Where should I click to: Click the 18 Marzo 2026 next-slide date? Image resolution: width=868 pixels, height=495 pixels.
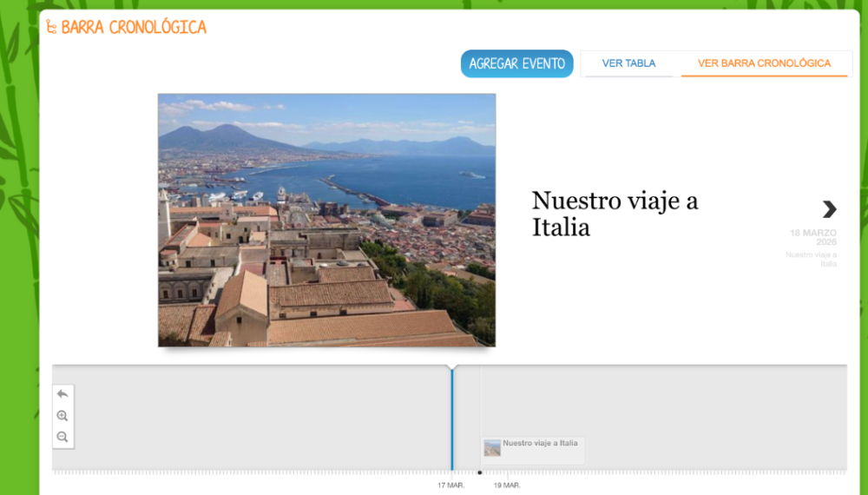(813, 237)
